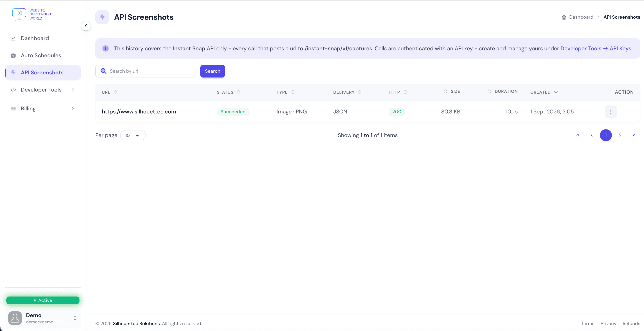Viewport: 644px width, 331px height.
Task: Click the https://www.silhouettec.com URL cell
Action: coord(139,112)
